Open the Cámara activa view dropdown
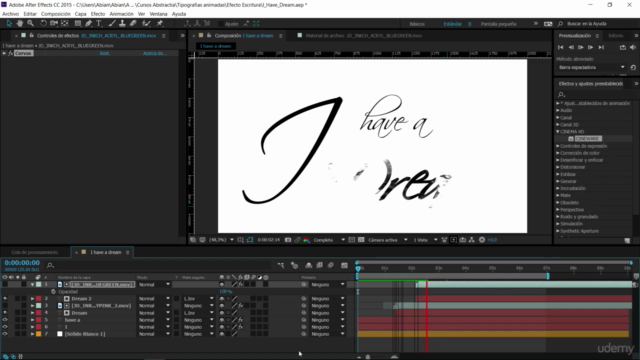This screenshot has width=640, height=360. (388, 240)
